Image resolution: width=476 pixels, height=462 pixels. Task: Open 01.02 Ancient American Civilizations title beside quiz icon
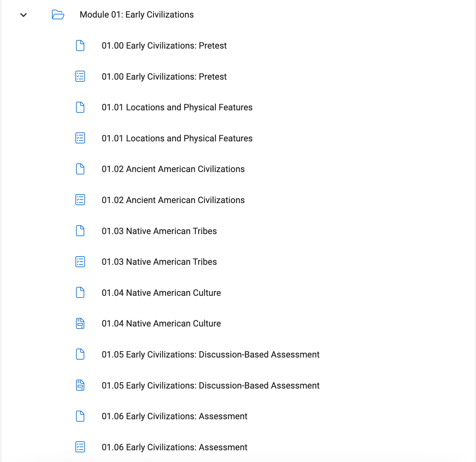click(x=173, y=200)
